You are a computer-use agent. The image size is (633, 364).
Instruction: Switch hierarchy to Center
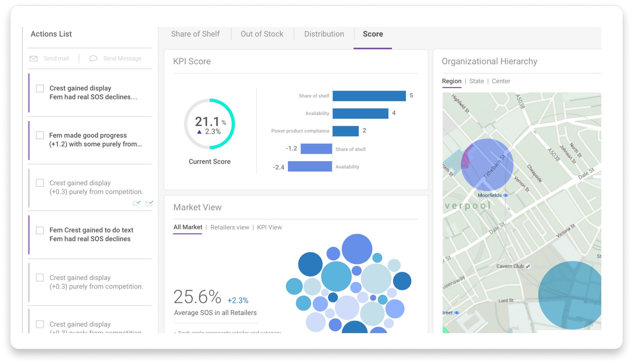tap(501, 81)
